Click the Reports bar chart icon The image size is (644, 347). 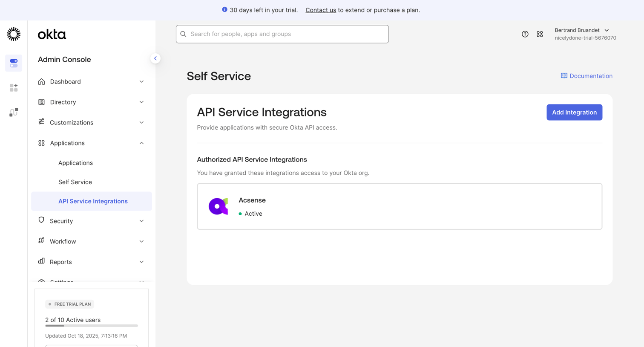[41, 261]
